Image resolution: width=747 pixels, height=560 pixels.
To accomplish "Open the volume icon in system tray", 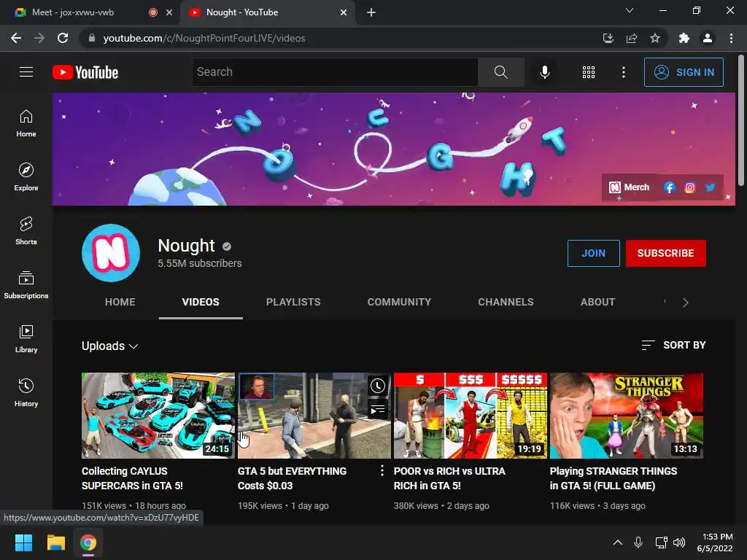I will click(x=679, y=542).
